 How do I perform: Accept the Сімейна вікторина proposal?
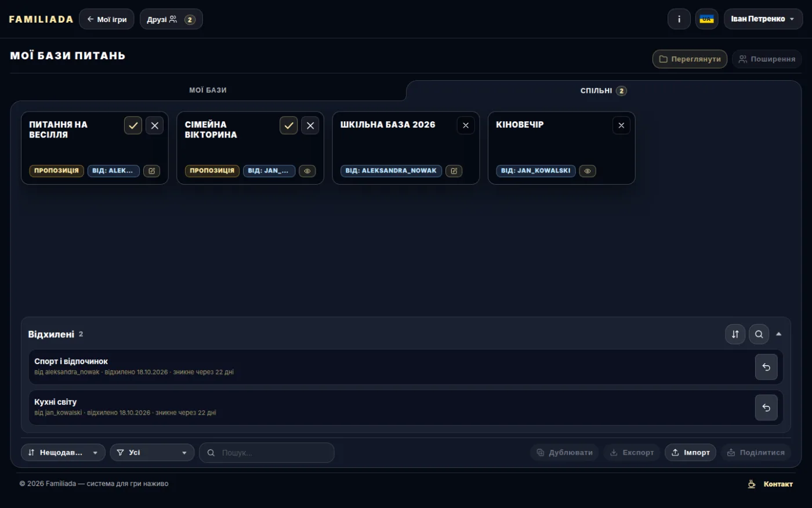pyautogui.click(x=288, y=125)
